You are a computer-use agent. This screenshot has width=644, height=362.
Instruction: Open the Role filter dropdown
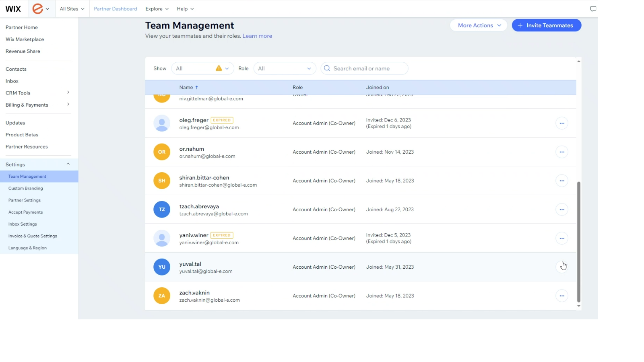pyautogui.click(x=285, y=68)
